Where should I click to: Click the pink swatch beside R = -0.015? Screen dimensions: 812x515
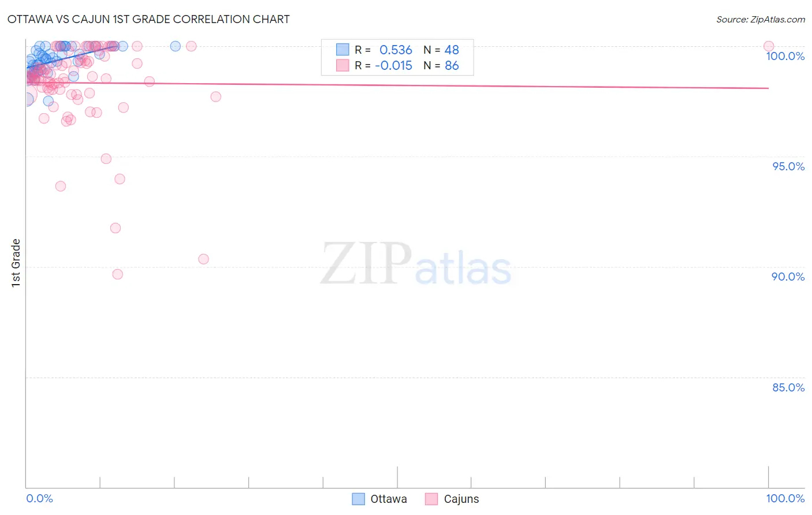click(342, 65)
